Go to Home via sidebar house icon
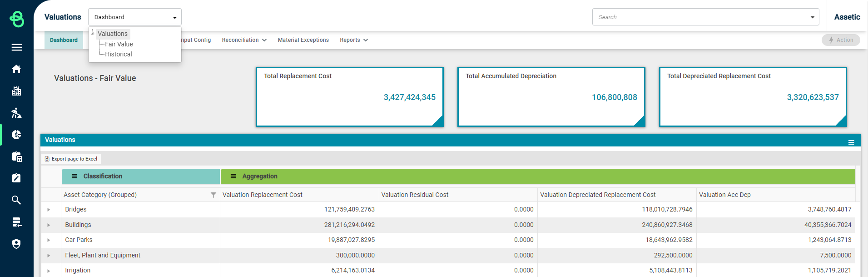 [16, 69]
